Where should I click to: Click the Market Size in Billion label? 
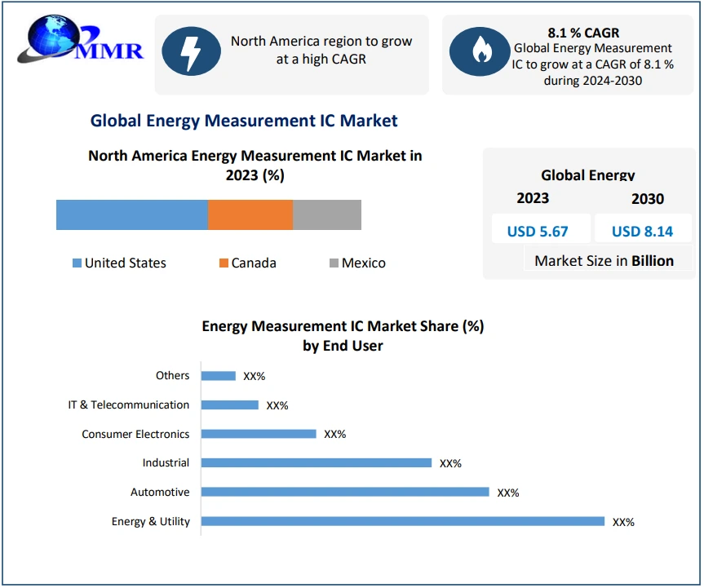point(604,261)
